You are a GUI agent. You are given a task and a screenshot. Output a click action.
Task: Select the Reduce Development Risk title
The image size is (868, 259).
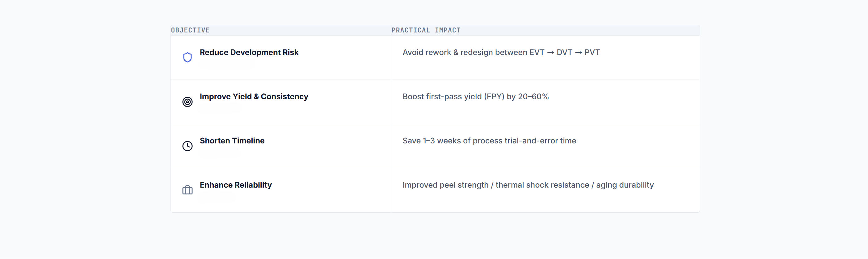pyautogui.click(x=249, y=52)
